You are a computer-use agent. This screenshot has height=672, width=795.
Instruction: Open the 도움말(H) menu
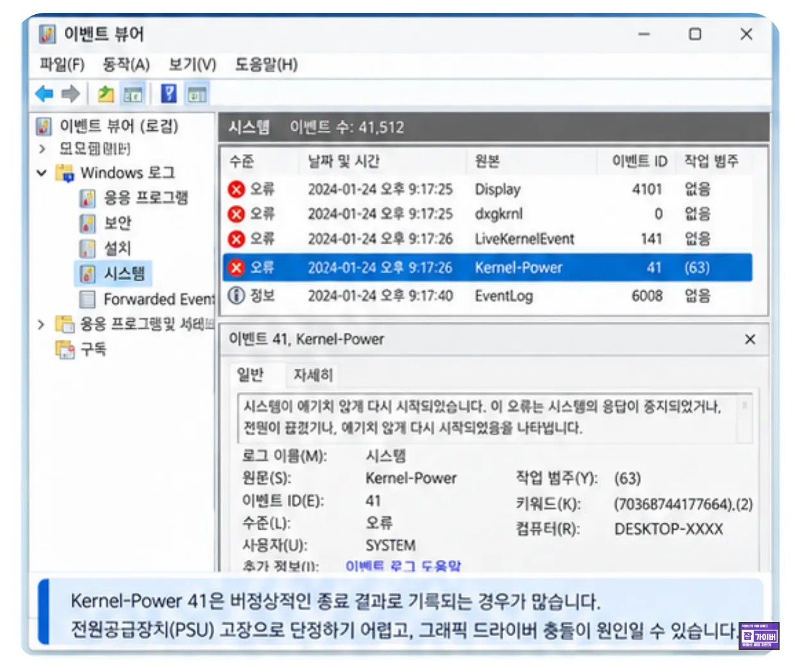[x=265, y=64]
